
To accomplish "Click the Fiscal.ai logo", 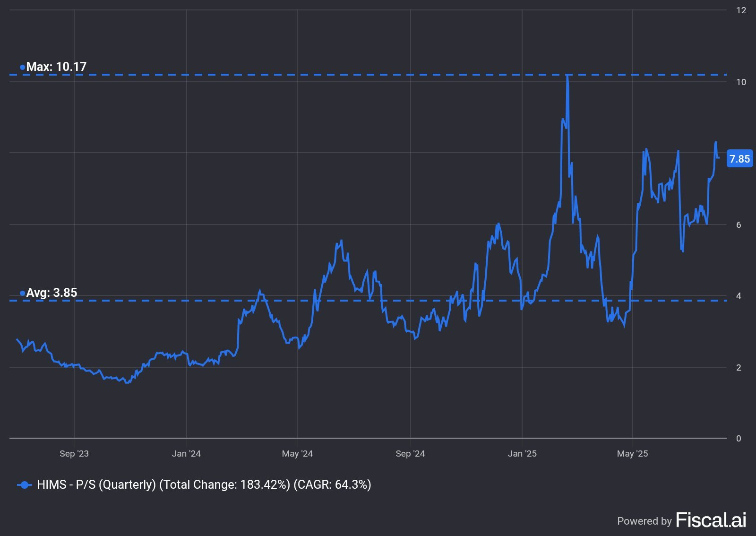I will click(x=711, y=520).
